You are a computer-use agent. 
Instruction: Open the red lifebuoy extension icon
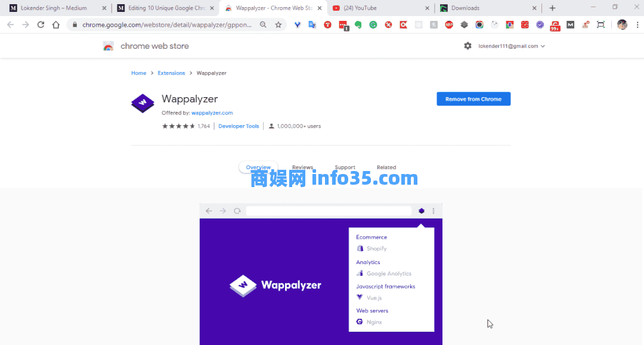coord(388,24)
